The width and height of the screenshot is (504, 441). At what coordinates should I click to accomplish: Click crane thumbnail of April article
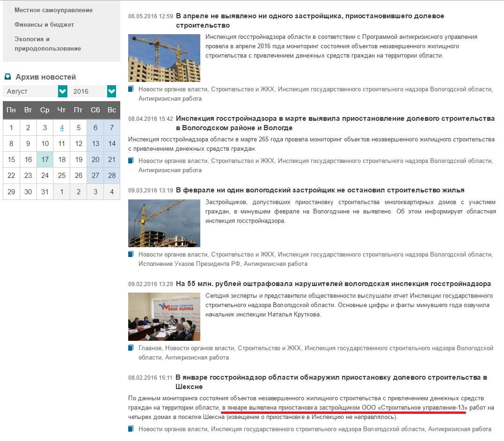click(164, 58)
